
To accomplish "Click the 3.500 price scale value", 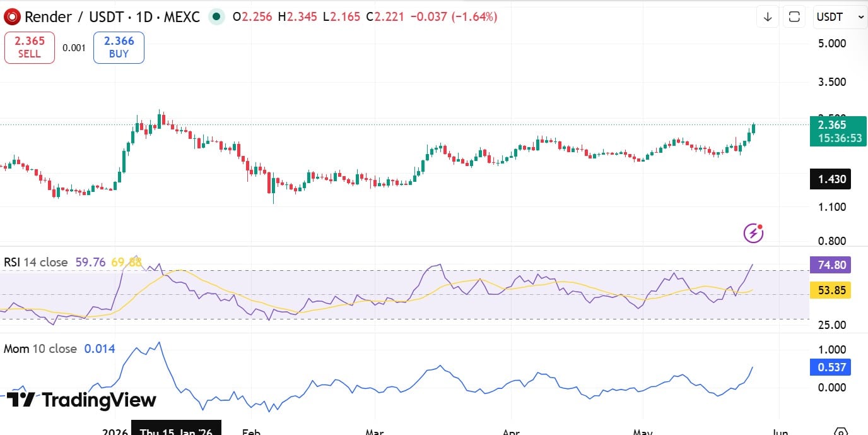I will click(831, 82).
